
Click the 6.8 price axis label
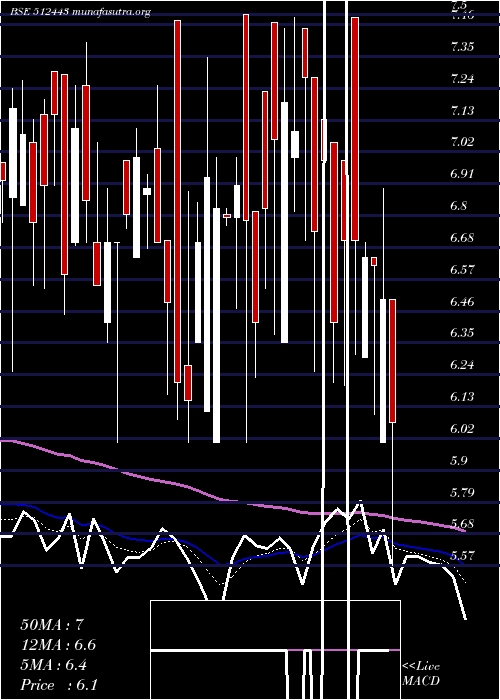tap(460, 206)
